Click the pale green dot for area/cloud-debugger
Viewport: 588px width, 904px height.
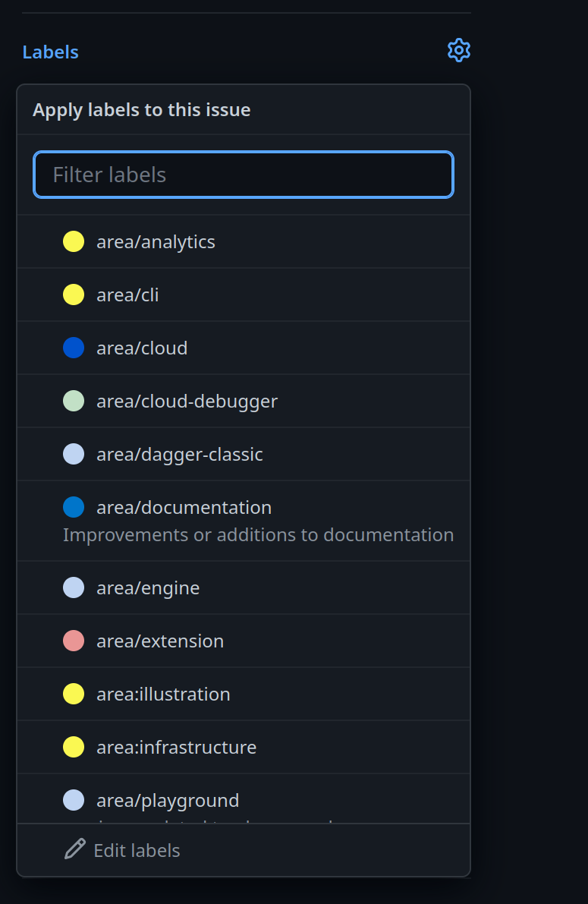[73, 401]
